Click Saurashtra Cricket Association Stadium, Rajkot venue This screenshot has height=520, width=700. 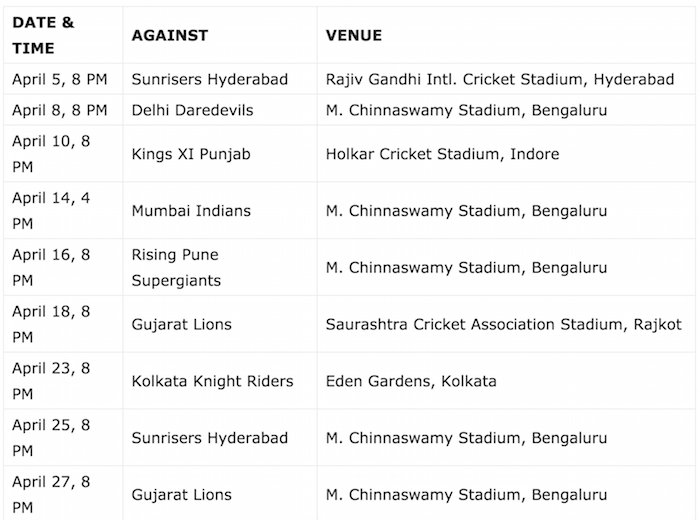point(504,324)
